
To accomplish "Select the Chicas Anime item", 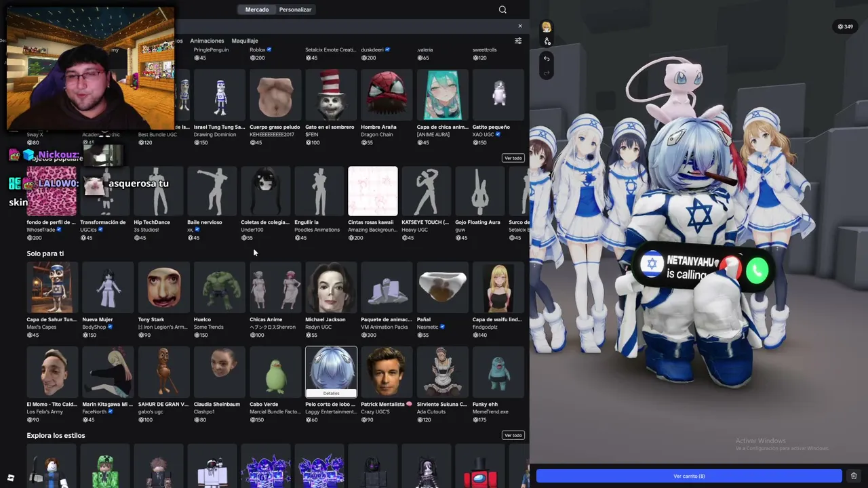I will [x=275, y=287].
